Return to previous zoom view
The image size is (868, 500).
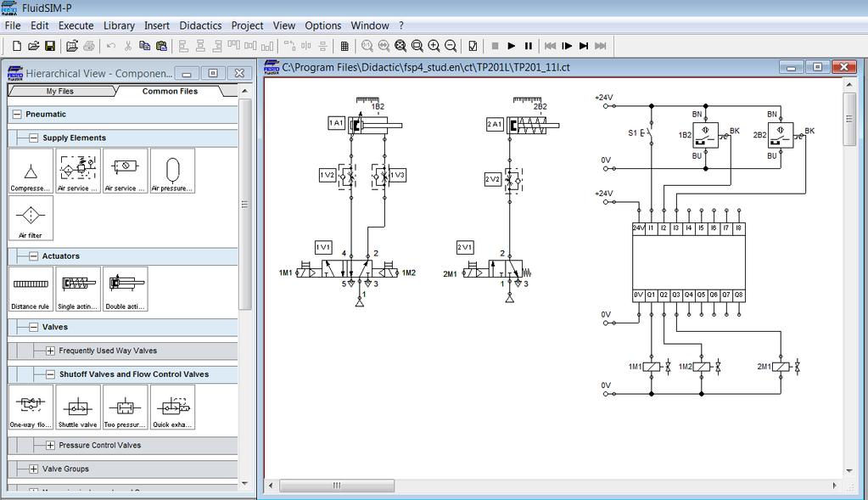(384, 46)
